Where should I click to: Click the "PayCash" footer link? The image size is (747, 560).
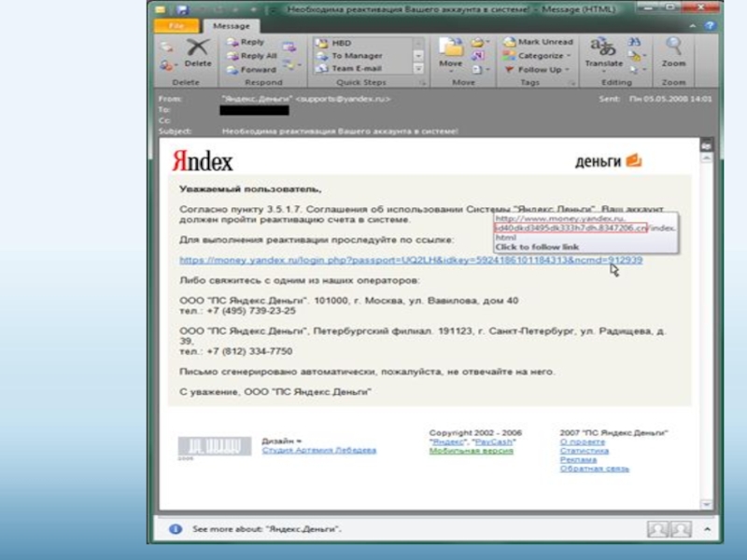[494, 441]
